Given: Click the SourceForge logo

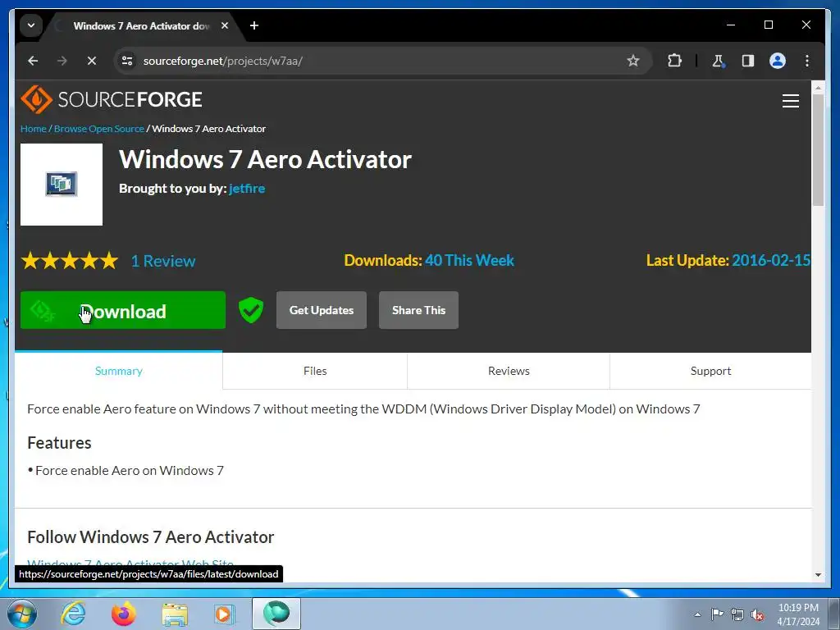Looking at the screenshot, I should [112, 99].
